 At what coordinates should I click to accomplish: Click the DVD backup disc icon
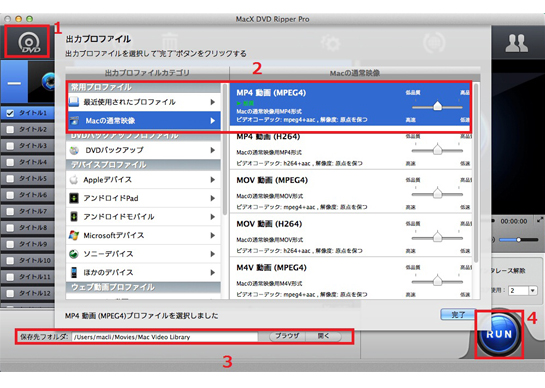(x=74, y=150)
